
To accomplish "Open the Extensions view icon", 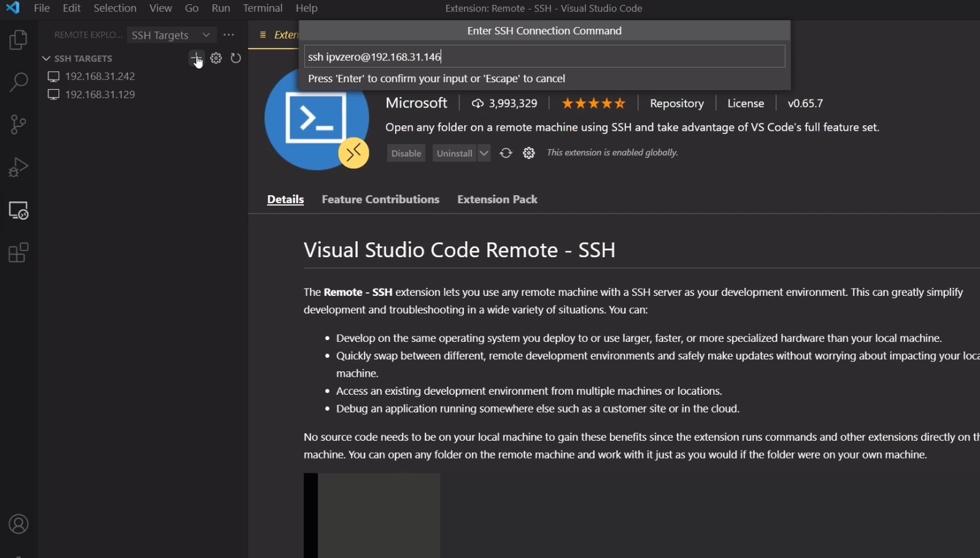I will 18,253.
